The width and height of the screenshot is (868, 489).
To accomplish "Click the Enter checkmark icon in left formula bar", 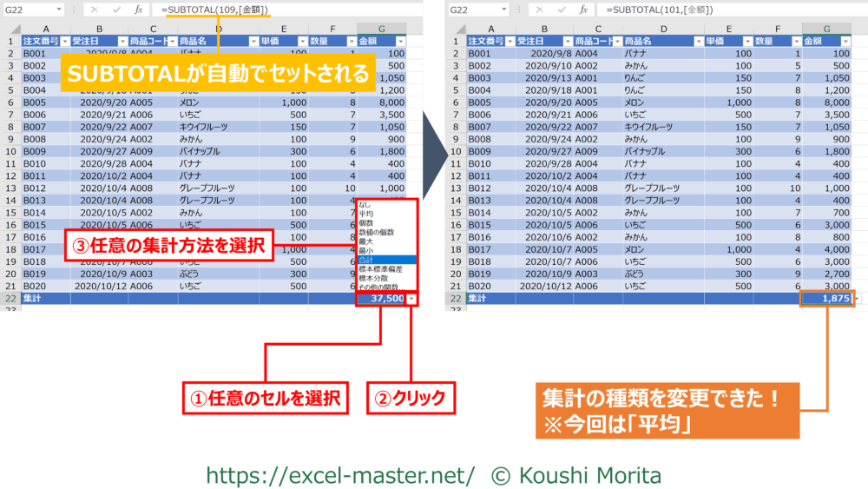I will coord(116,10).
